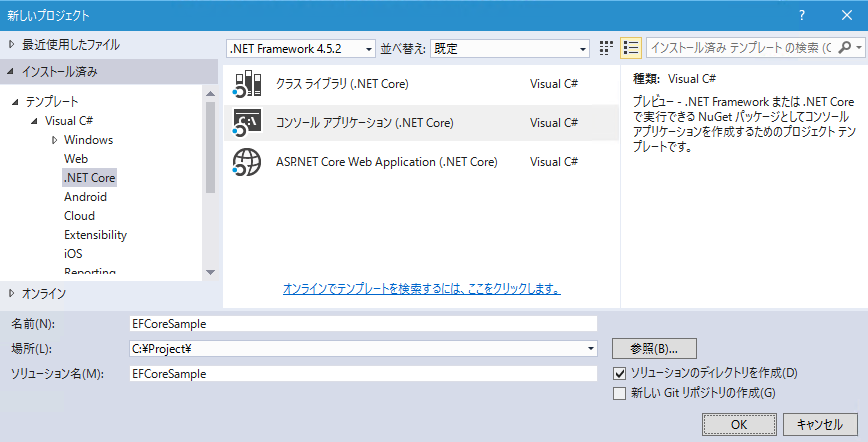
Task: Select iOS in template tree
Action: tap(73, 254)
